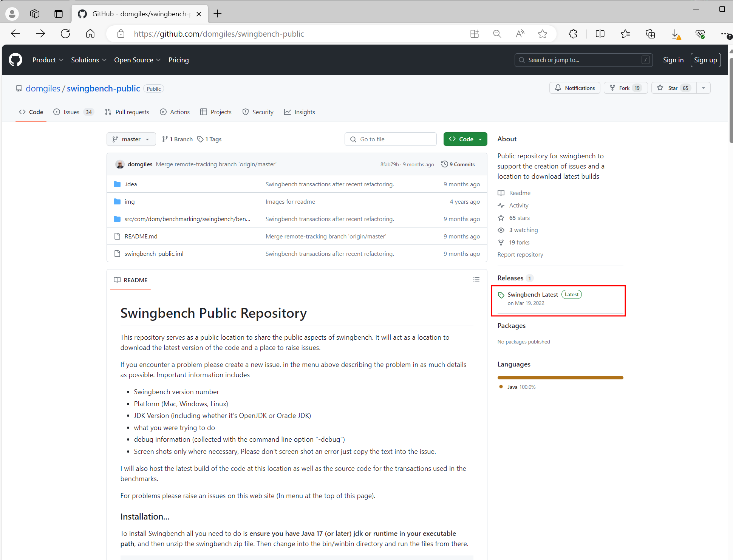733x560 pixels.
Task: Open the 9 Commits history
Action: [x=458, y=164]
